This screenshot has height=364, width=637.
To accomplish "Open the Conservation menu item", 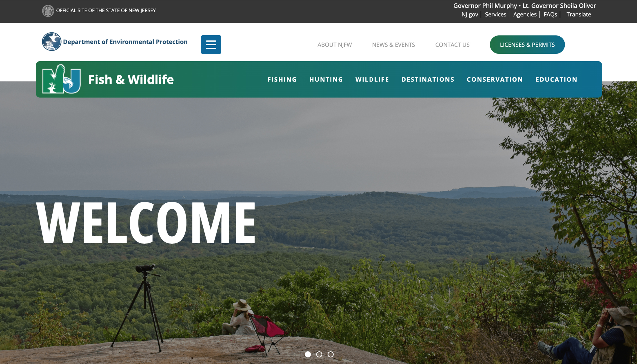I will click(495, 80).
